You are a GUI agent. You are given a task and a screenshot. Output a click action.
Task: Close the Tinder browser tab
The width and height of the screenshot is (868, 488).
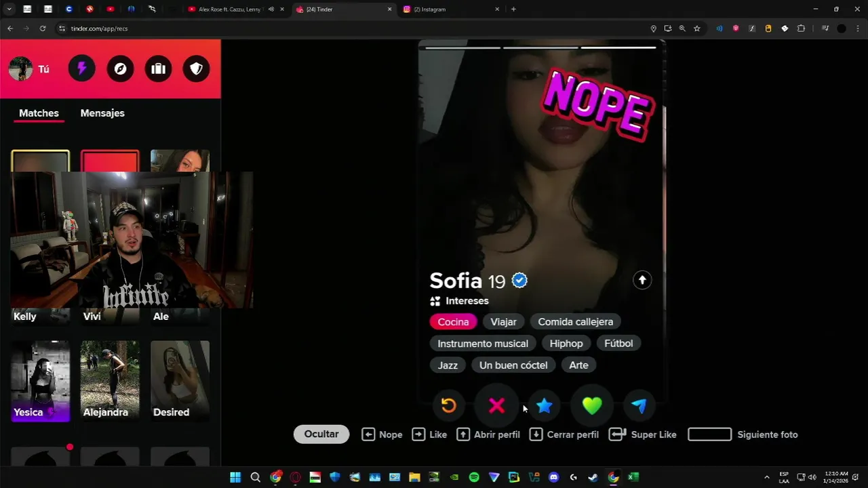389,9
